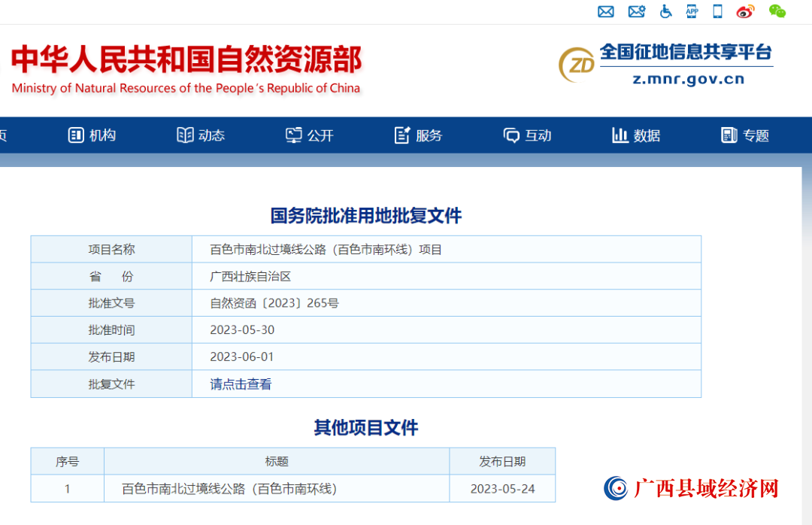
Task: Go to the 公开 navigation item
Action: pos(309,135)
